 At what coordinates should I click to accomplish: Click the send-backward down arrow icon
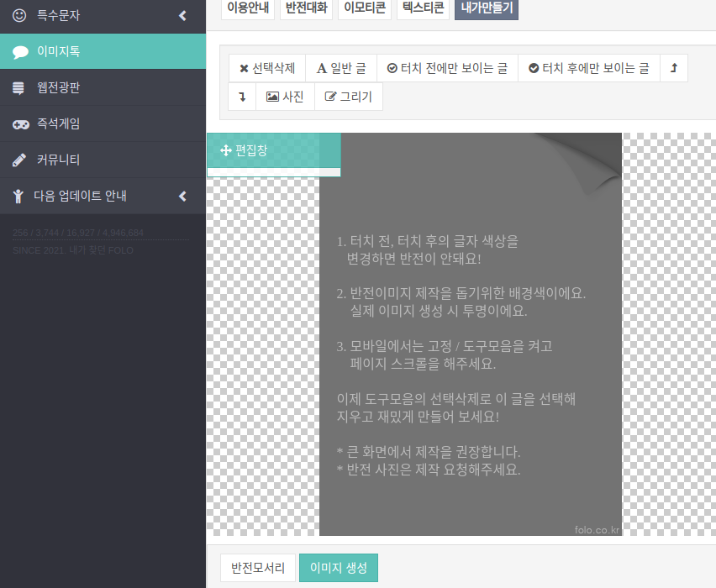(x=242, y=97)
